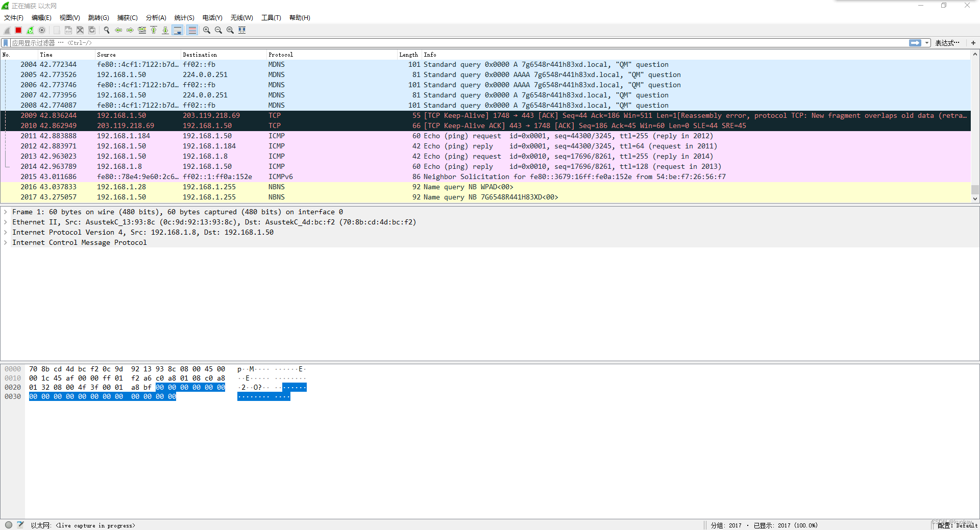Start capture with the shark fin icon
The height and width of the screenshot is (530, 980).
(x=7, y=30)
